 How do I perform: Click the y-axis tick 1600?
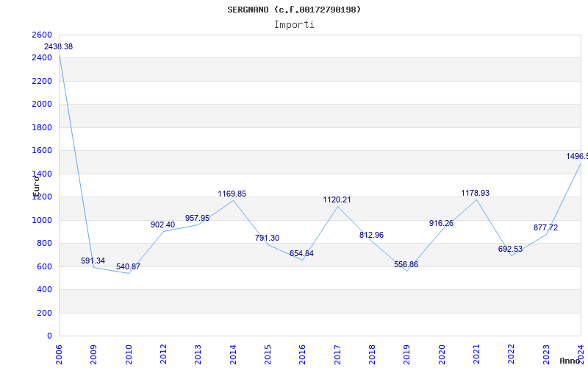42,151
